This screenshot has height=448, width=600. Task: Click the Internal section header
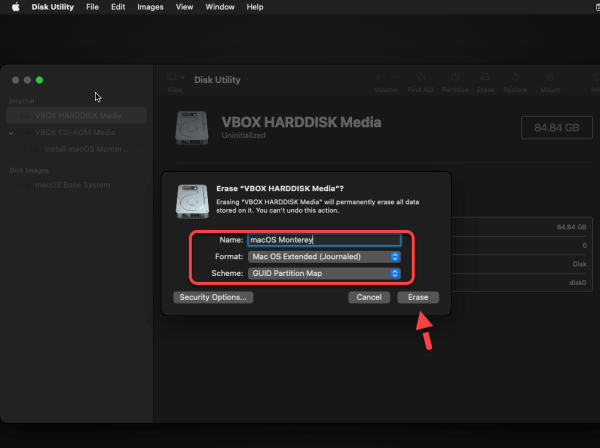(x=22, y=101)
